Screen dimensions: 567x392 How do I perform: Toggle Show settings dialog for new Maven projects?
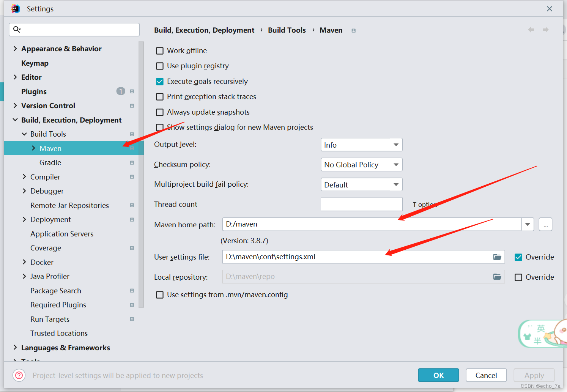point(160,128)
